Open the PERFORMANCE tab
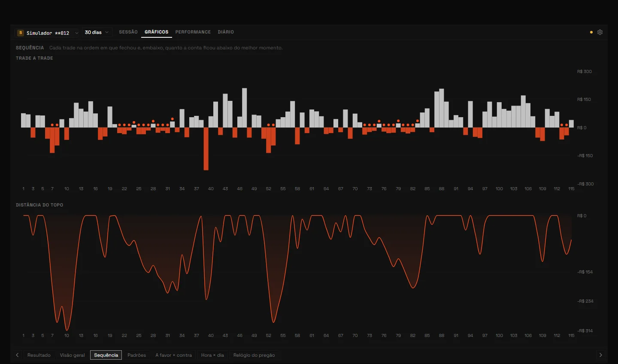Image resolution: width=618 pixels, height=364 pixels. click(193, 32)
